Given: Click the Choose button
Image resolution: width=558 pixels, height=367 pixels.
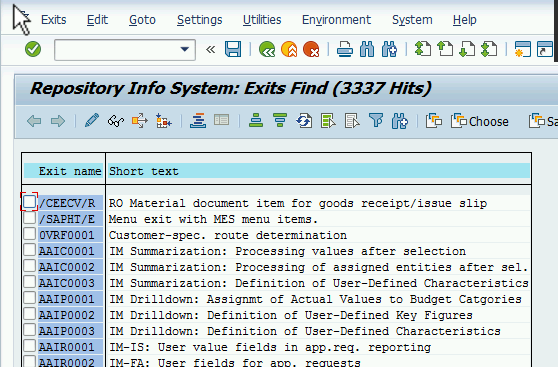Looking at the screenshot, I should coord(480,121).
